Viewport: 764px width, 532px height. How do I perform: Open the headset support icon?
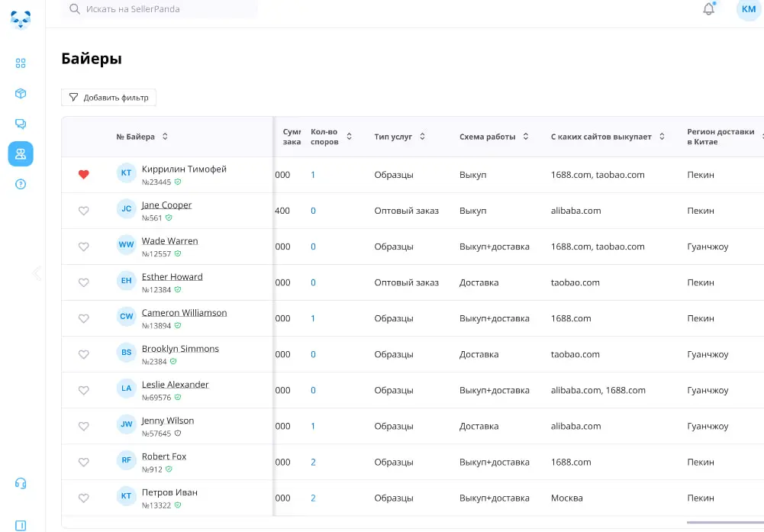pyautogui.click(x=21, y=483)
